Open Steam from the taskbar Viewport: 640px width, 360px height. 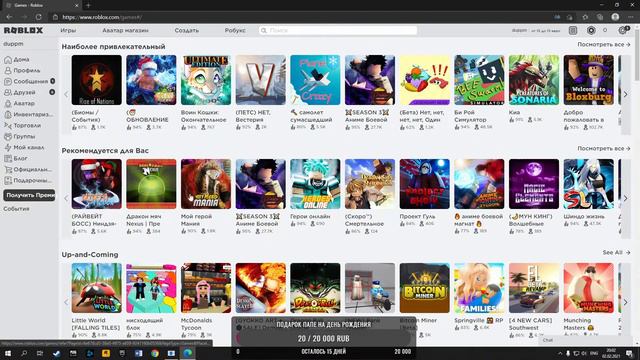pyautogui.click(x=56, y=353)
